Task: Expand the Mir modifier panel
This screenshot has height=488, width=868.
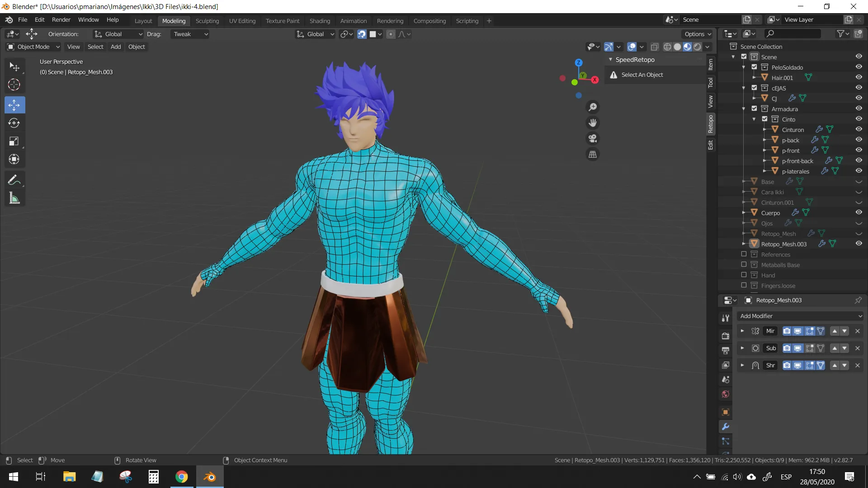Action: coord(742,331)
